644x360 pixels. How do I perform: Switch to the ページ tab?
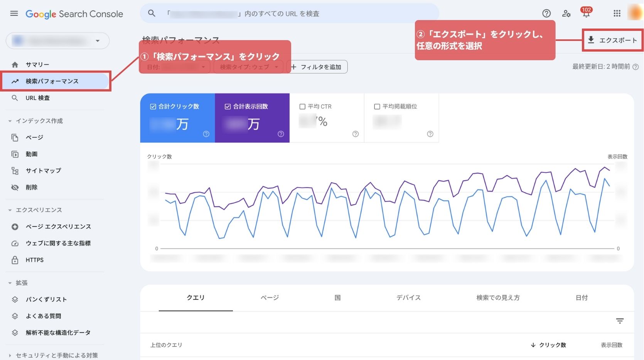(270, 297)
